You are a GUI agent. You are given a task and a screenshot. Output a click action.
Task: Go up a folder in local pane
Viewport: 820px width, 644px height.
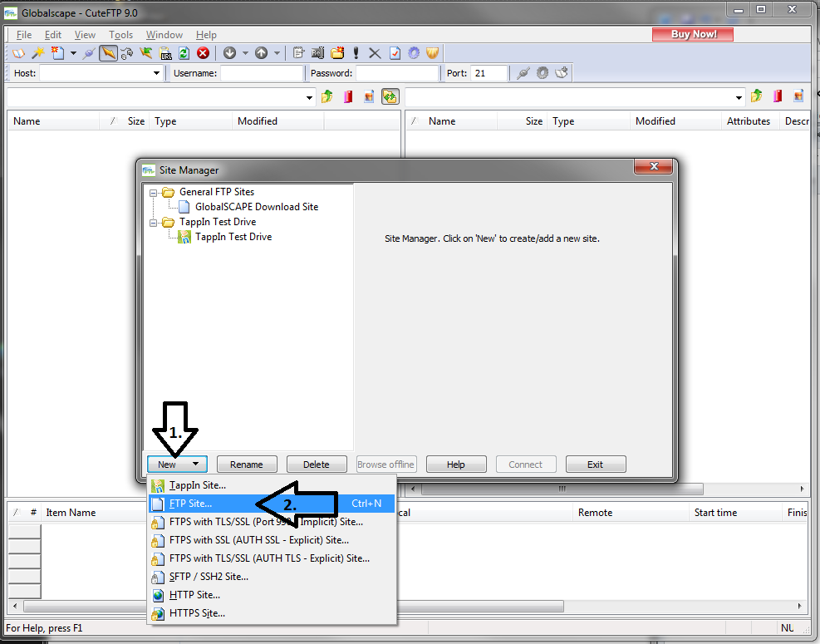point(327,96)
